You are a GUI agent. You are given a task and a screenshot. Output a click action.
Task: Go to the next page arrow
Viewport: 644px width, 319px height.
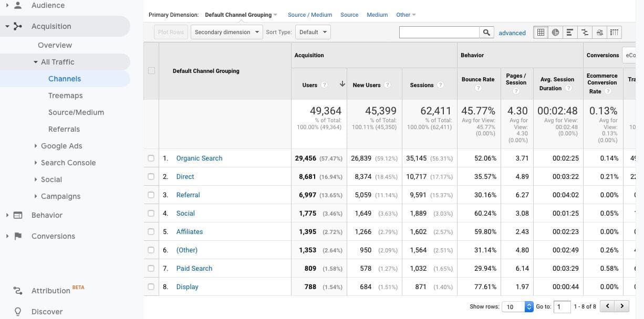point(622,306)
